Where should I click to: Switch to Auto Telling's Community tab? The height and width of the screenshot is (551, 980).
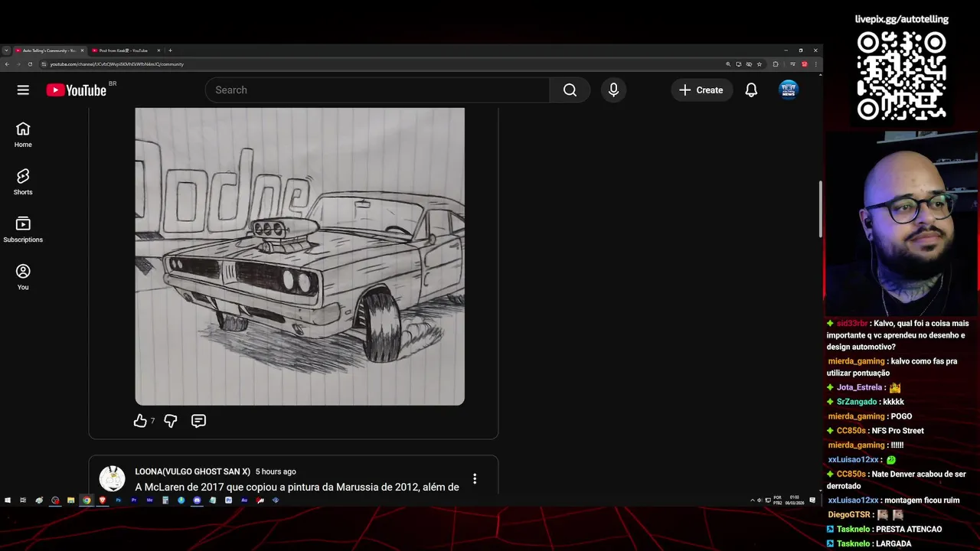[x=49, y=51]
